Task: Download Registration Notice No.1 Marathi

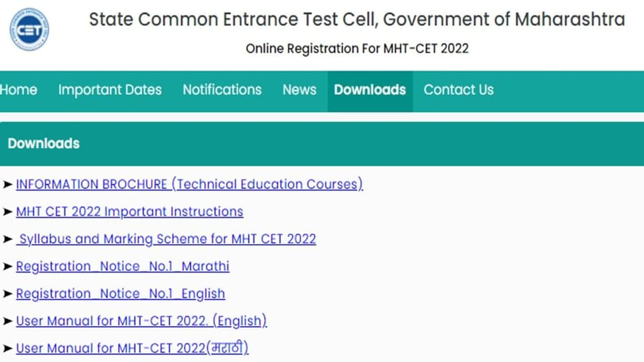Action: point(122,266)
